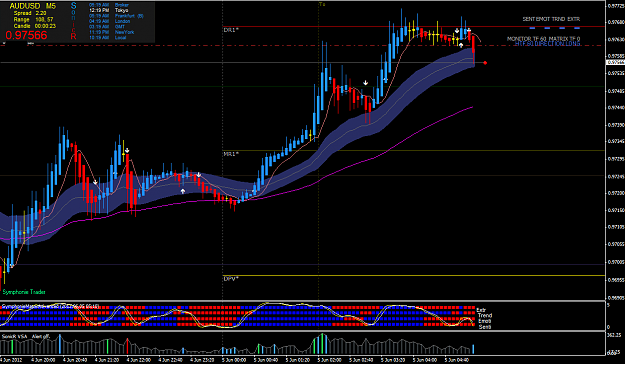Click the DPV* pivot level label
Image resolution: width=625 pixels, height=365 pixels.
(x=231, y=279)
